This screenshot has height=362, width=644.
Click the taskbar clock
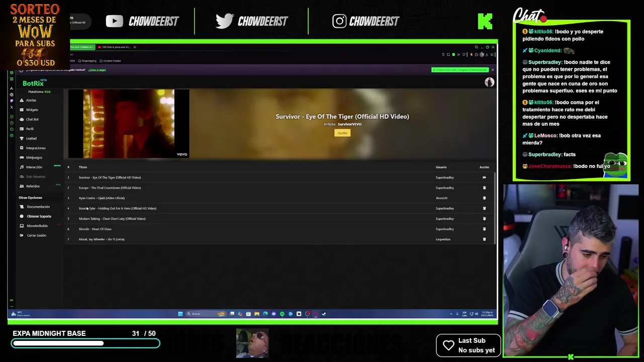(487, 314)
